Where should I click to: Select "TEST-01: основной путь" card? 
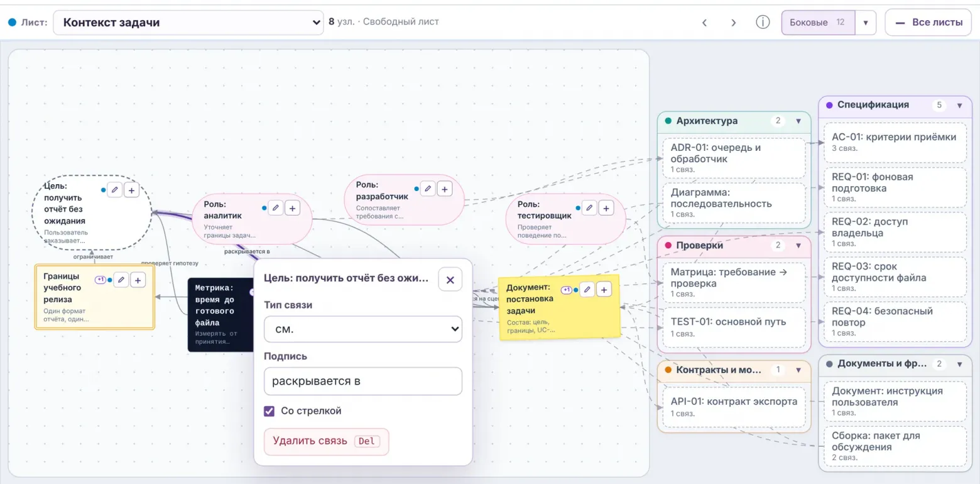point(734,327)
